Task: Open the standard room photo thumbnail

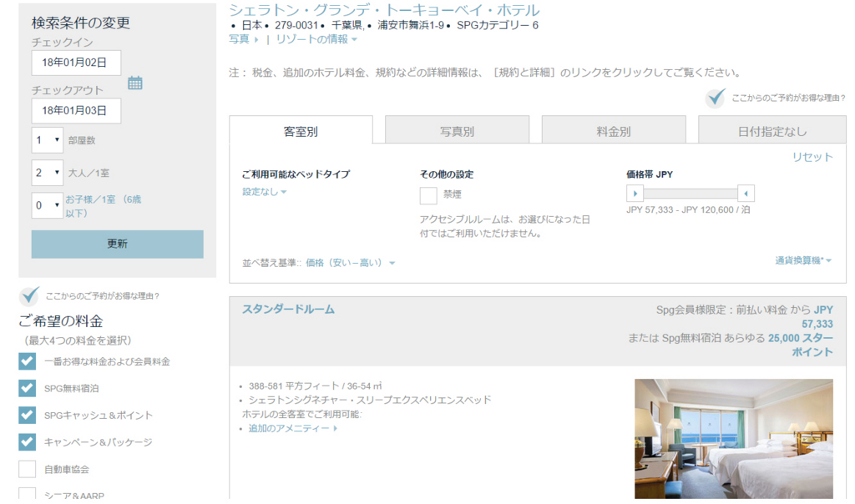Action: pyautogui.click(x=733, y=438)
